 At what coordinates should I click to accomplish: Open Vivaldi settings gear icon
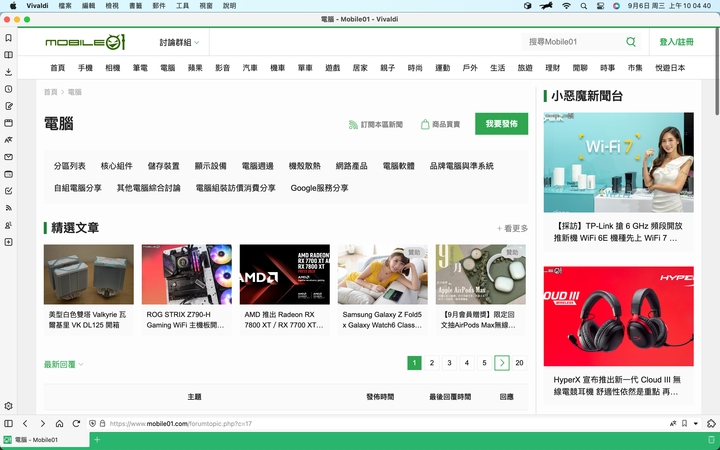tap(8, 406)
